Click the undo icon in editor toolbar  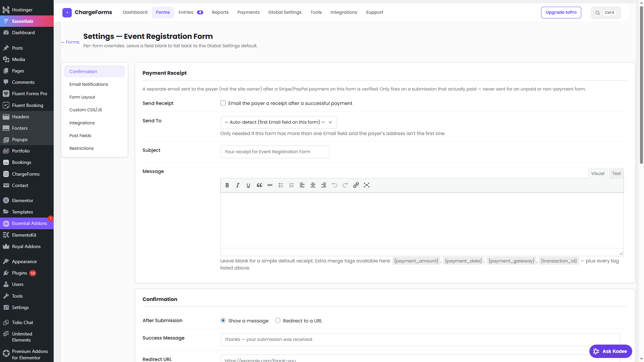(x=334, y=185)
